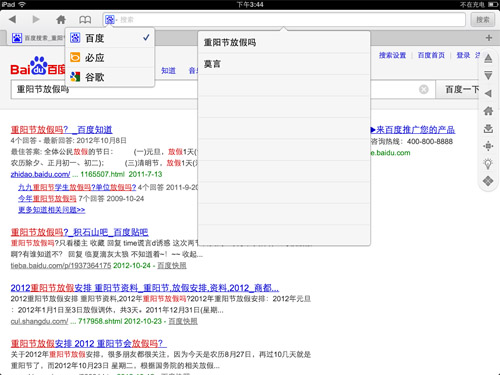Viewport: 500px width, 375px height.
Task: Open sub-link 今年重阳节放假吗
Action: click(x=47, y=199)
